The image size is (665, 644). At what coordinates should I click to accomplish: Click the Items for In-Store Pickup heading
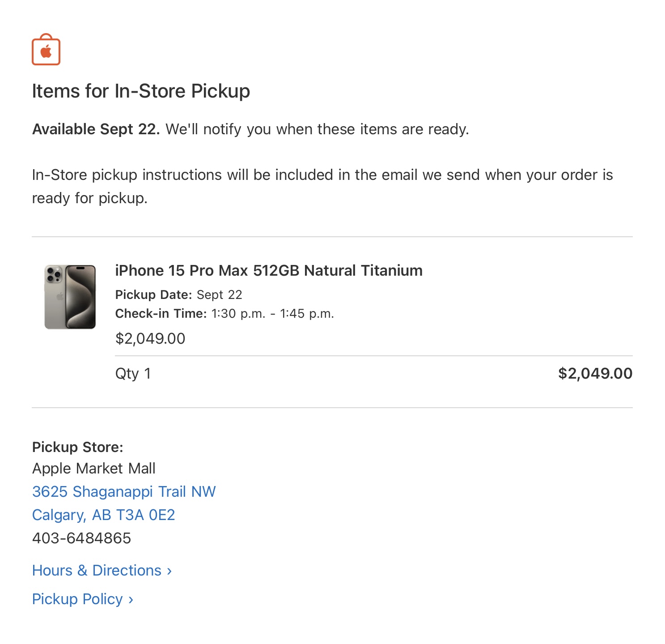(141, 91)
